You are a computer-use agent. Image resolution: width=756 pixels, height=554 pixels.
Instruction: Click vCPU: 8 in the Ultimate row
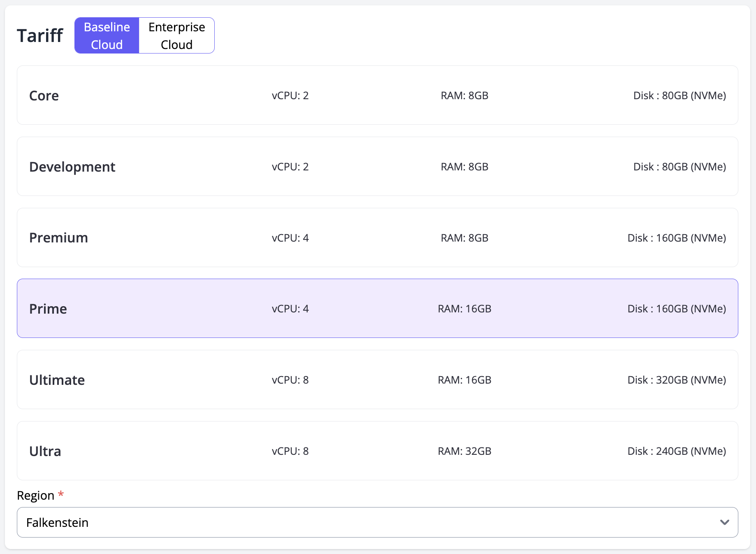pos(290,380)
